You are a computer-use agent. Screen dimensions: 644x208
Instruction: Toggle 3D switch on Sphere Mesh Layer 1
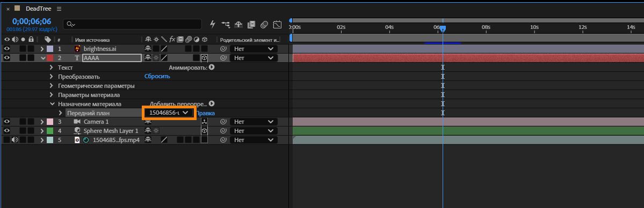pos(204,131)
